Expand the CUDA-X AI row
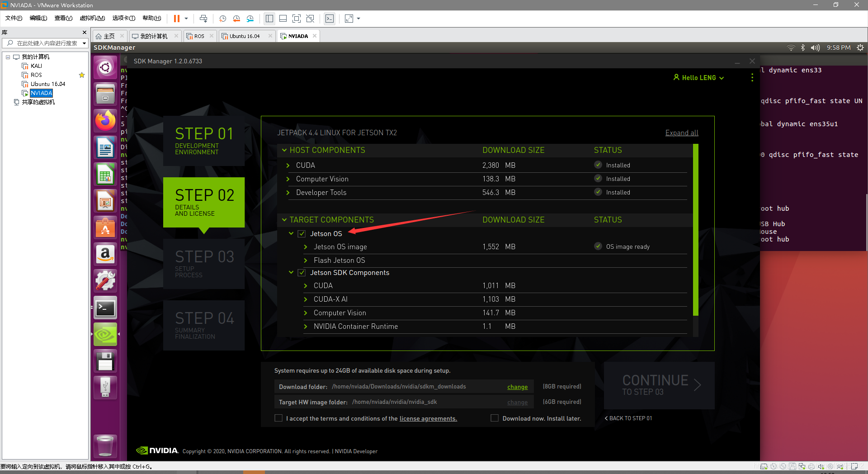The image size is (868, 474). (x=306, y=299)
